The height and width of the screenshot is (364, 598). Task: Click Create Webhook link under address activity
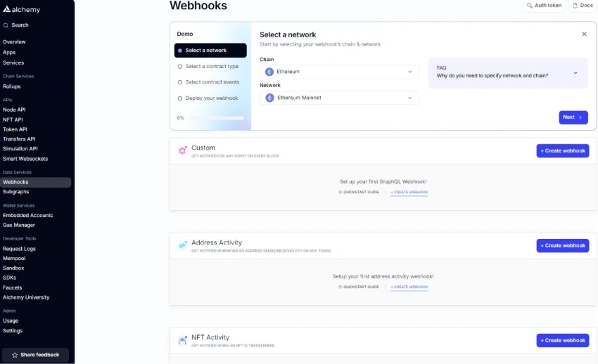click(409, 287)
